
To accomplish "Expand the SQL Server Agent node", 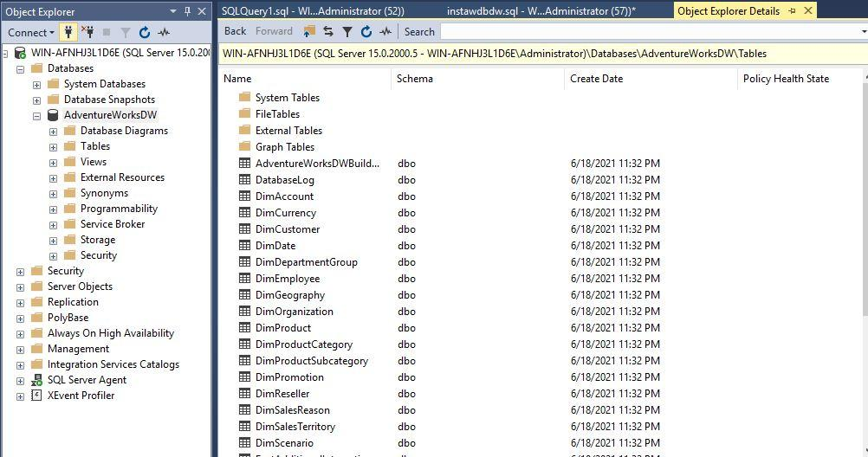I will pyautogui.click(x=21, y=381).
